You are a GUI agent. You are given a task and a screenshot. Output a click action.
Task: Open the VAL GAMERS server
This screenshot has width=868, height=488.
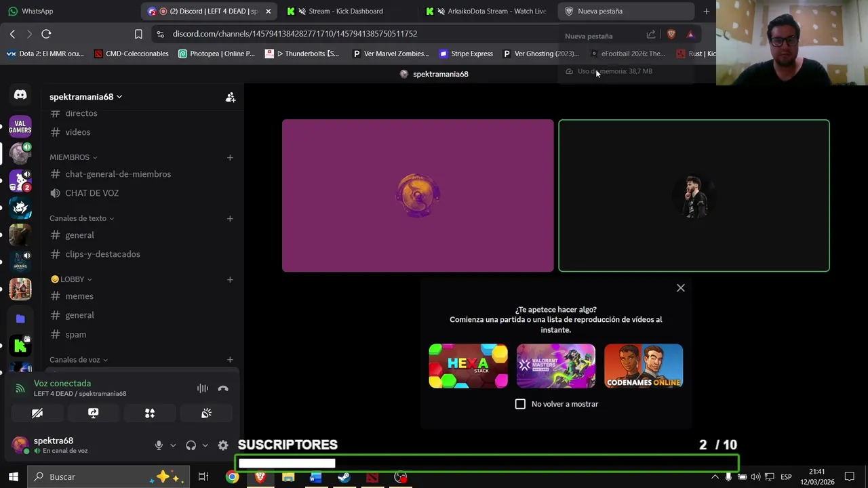[x=20, y=127]
